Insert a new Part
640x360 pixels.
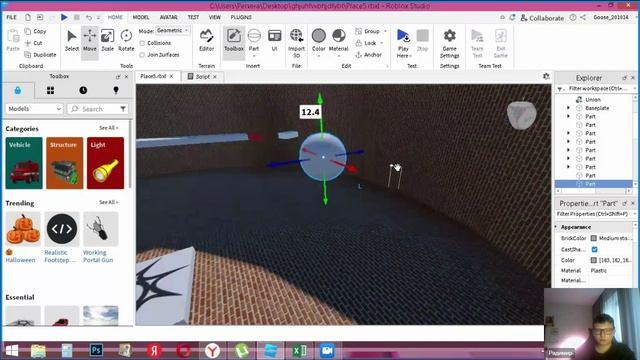(254, 40)
